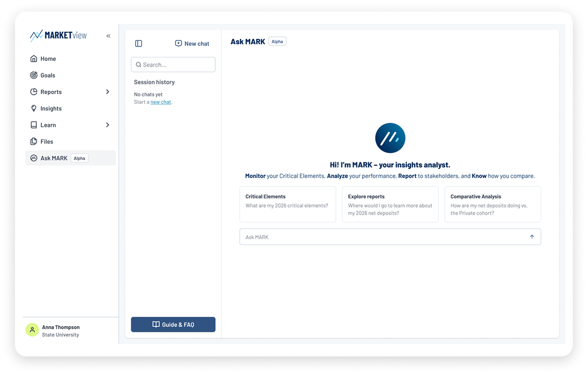The height and width of the screenshot is (375, 588).
Task: Select the Insights lightbulb icon
Action: click(x=34, y=108)
